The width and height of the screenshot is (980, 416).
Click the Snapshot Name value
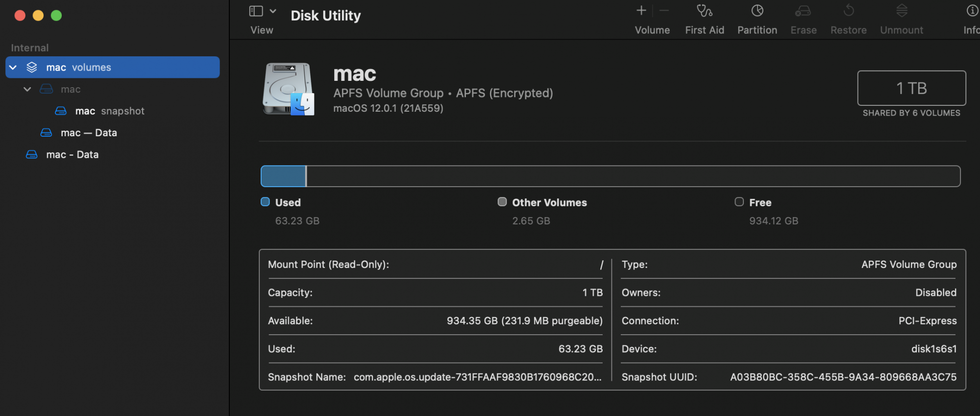(x=478, y=377)
